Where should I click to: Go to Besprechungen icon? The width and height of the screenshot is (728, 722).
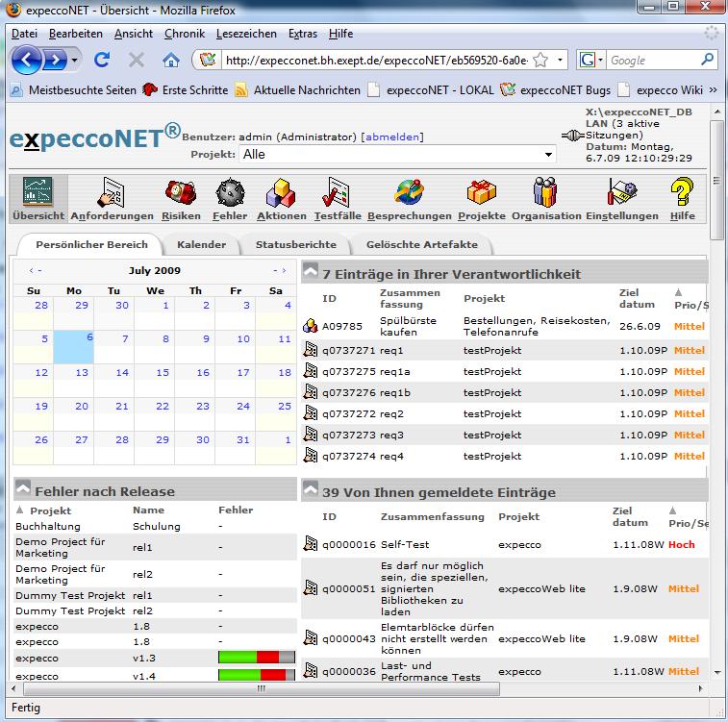click(409, 193)
